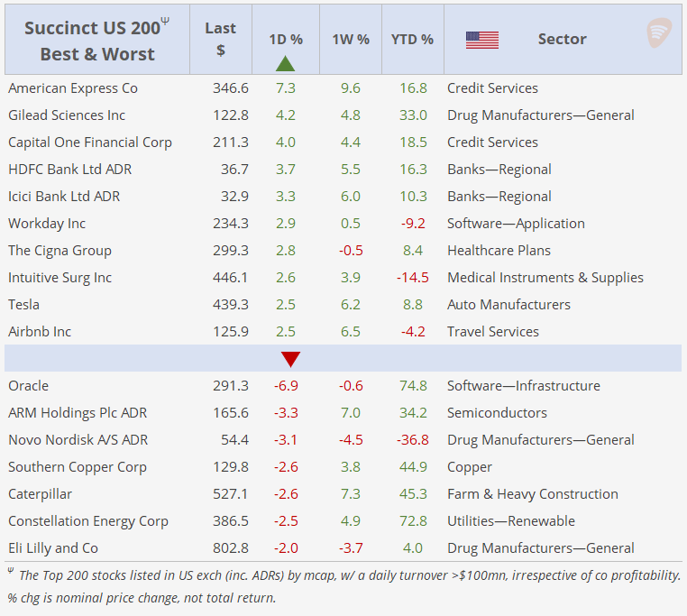The height and width of the screenshot is (616, 687).
Task: Click the footnote about Top 200 stocks
Action: tap(343, 575)
